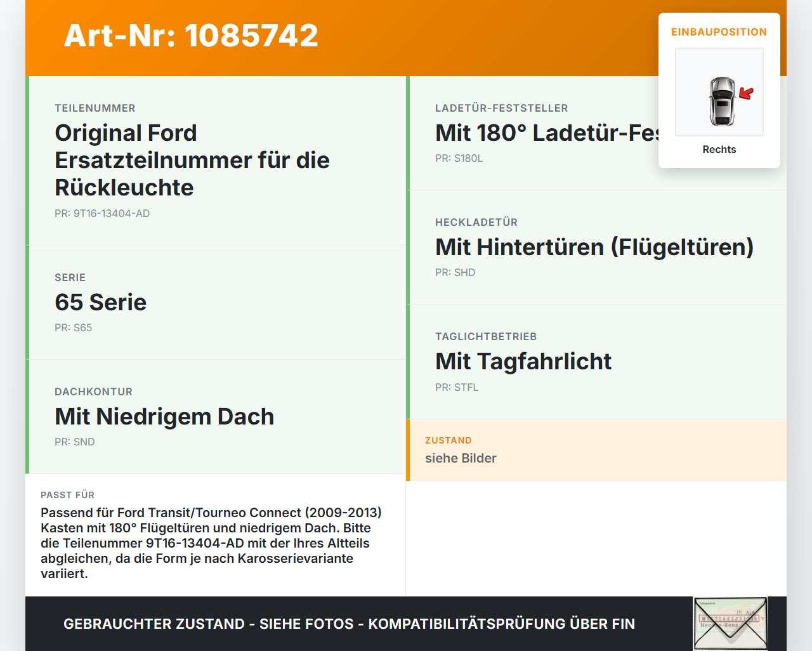Click the DACHKONTUR label

point(93,392)
